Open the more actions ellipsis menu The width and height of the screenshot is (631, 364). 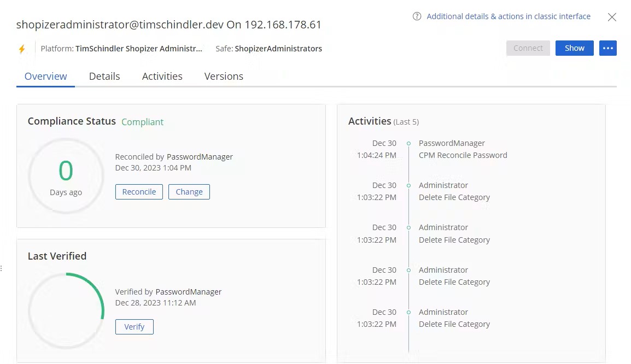pyautogui.click(x=608, y=48)
